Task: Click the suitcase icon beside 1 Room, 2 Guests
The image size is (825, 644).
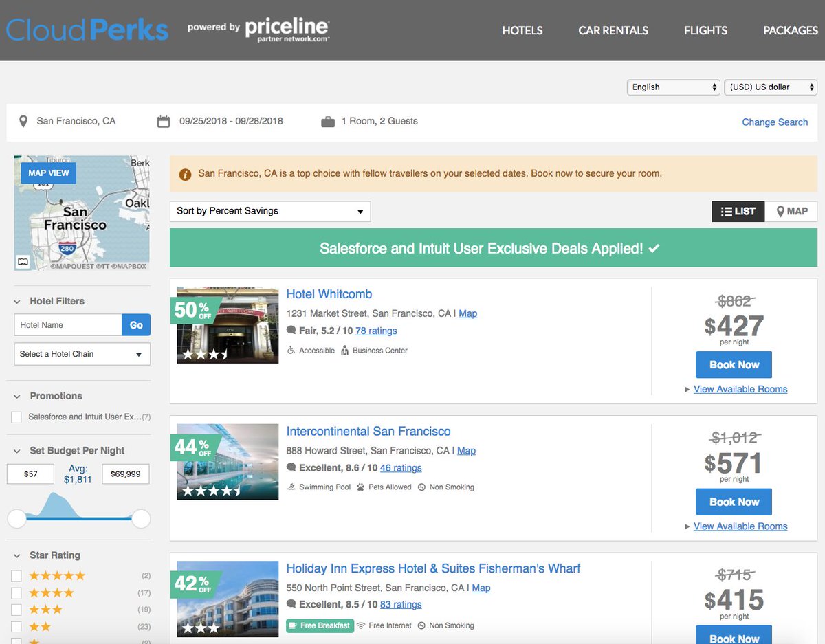Action: click(328, 122)
